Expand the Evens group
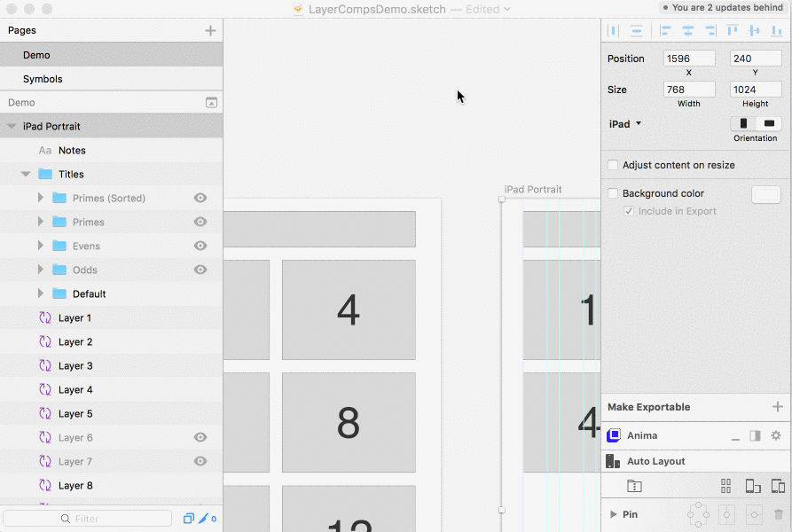 point(41,246)
